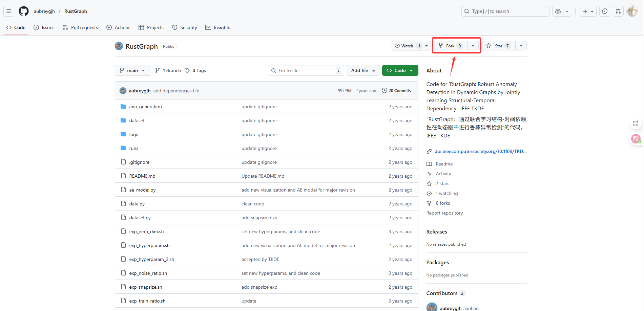Open the doi.ieeecomputersociety.org paper link
Screen dimensions: 644x311
480,151
